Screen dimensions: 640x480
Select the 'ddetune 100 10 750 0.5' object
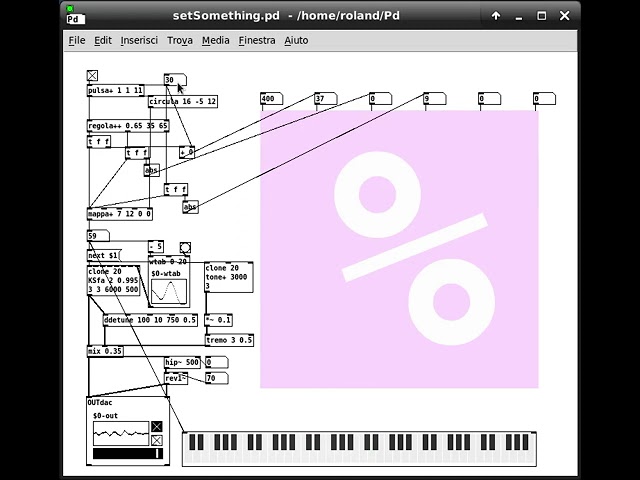pos(151,320)
